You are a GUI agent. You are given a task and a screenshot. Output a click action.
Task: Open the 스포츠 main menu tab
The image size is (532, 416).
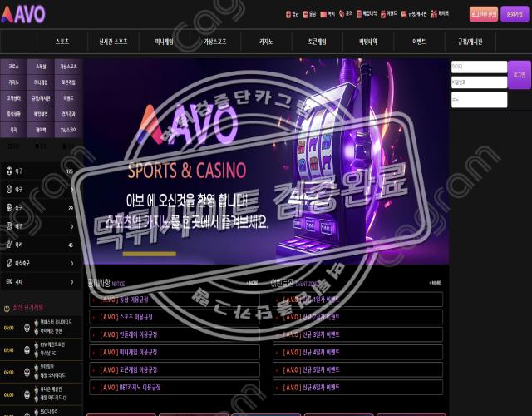coord(62,41)
